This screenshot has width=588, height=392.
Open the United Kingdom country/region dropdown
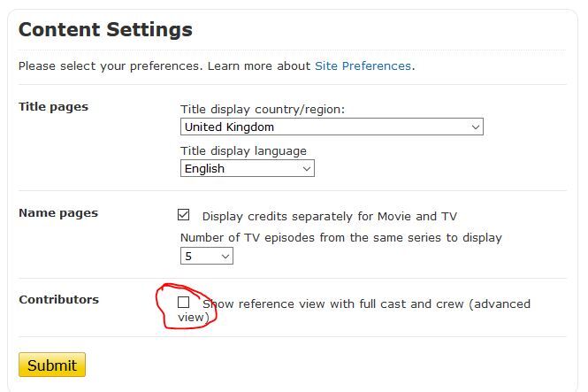coord(332,127)
